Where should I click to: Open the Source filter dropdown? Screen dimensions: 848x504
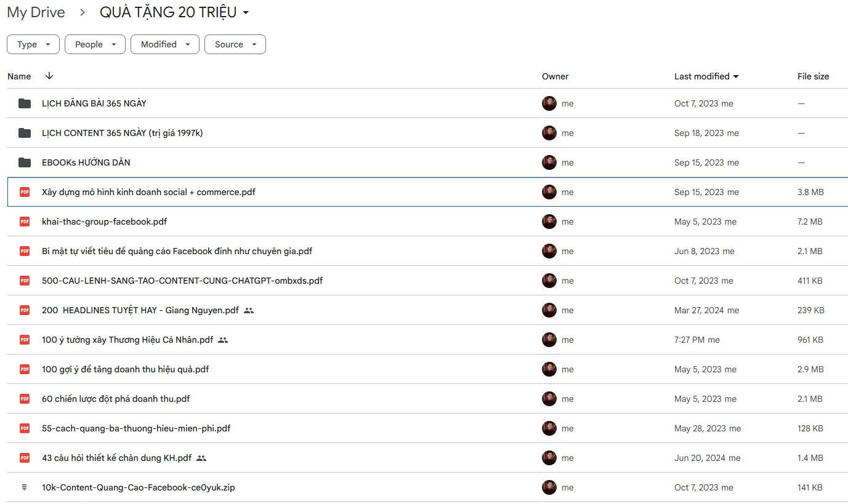235,44
